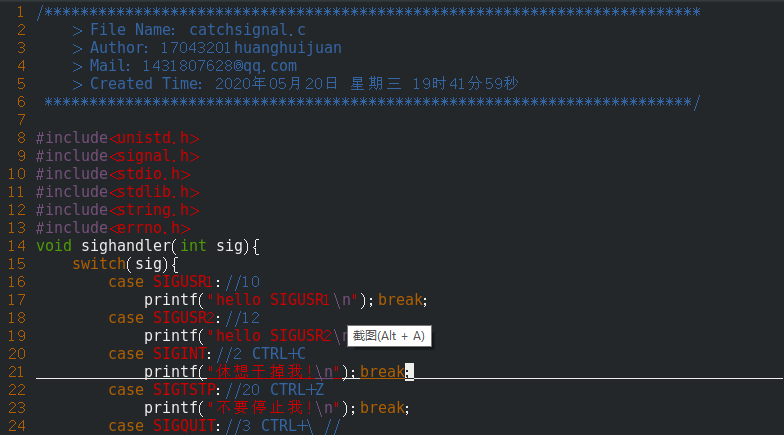The image size is (784, 435).
Task: Click line number 7 on the empty line
Action: tap(21, 120)
